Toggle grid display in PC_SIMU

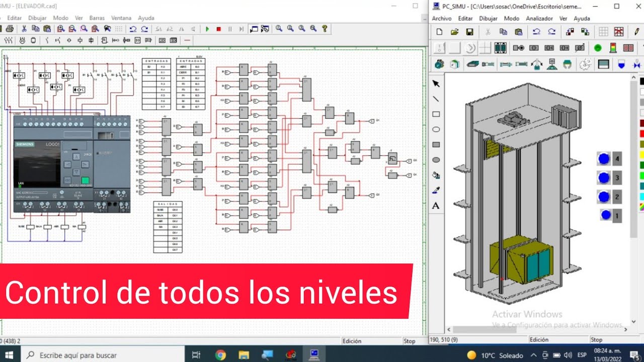[603, 32]
